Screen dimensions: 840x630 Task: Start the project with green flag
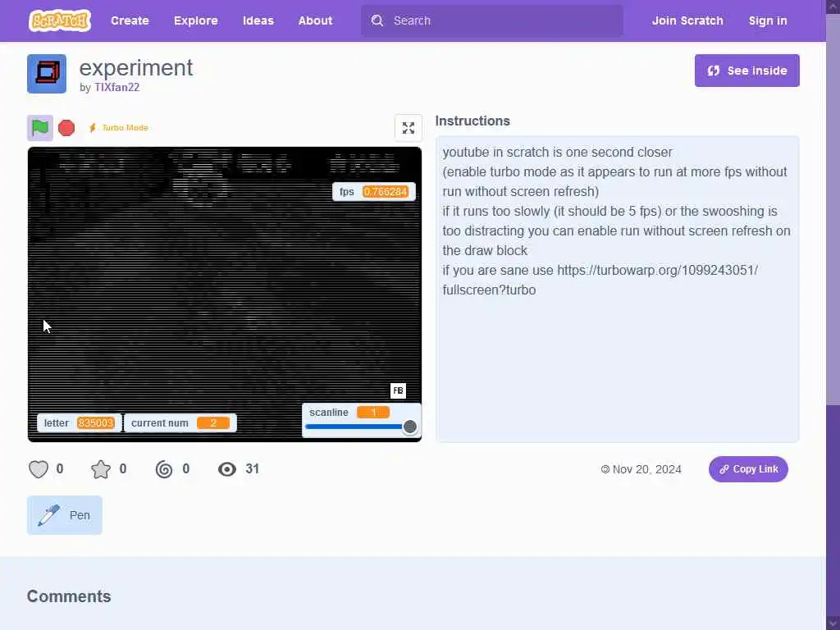[40, 127]
